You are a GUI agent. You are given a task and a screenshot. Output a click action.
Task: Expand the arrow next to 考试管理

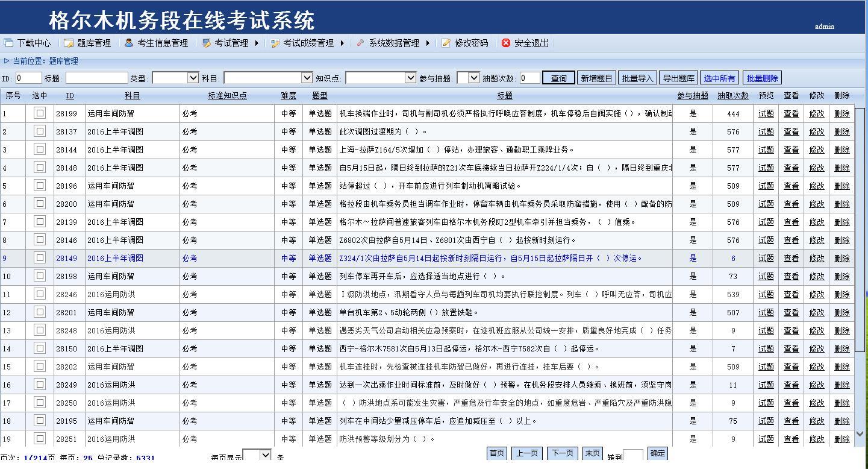click(x=257, y=43)
